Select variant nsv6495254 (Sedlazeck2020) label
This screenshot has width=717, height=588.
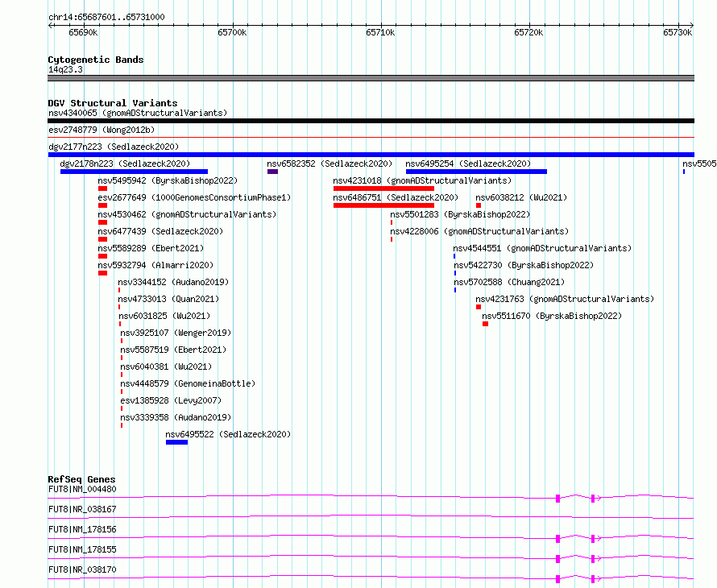pos(468,164)
